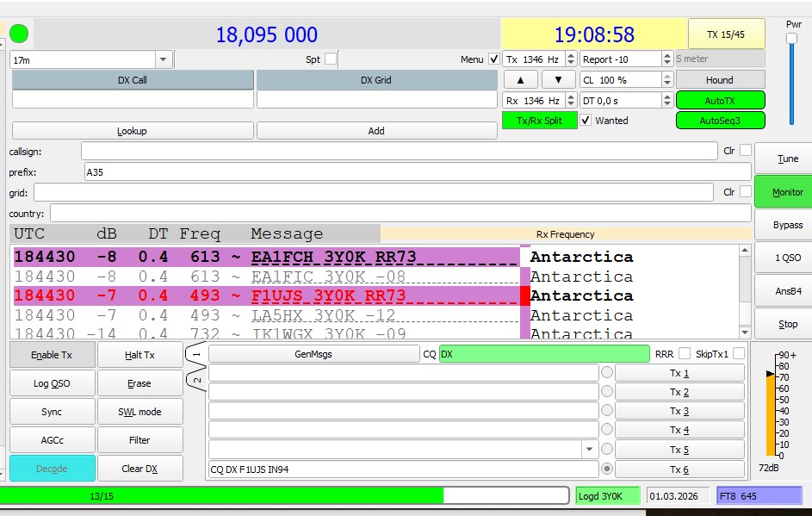The width and height of the screenshot is (812, 516).
Task: Toggle the Spt checkbox
Action: click(331, 59)
